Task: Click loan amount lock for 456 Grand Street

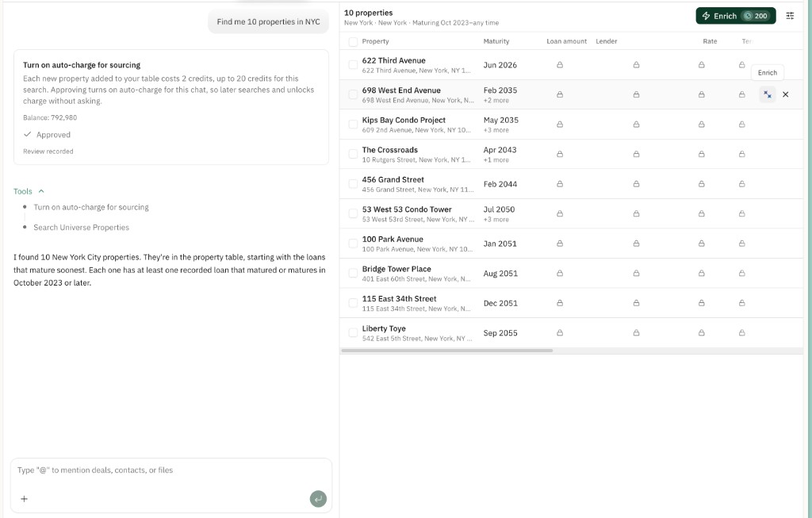Action: point(560,184)
